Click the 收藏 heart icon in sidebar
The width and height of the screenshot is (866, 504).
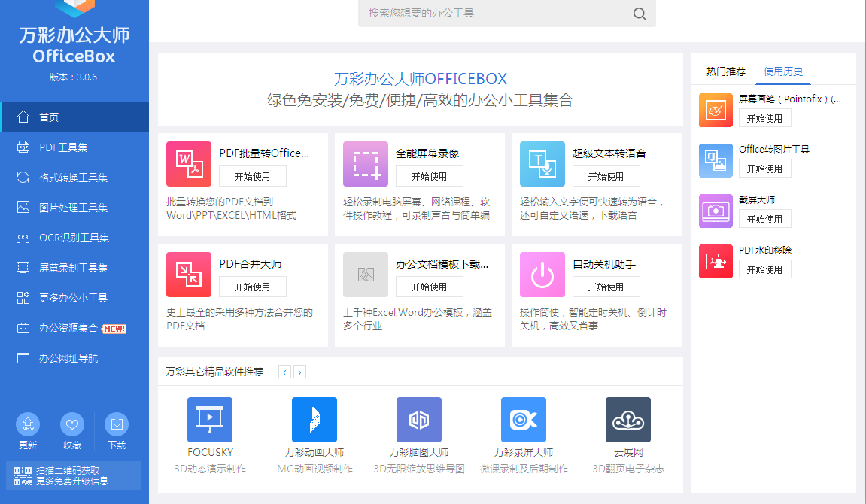(x=72, y=425)
